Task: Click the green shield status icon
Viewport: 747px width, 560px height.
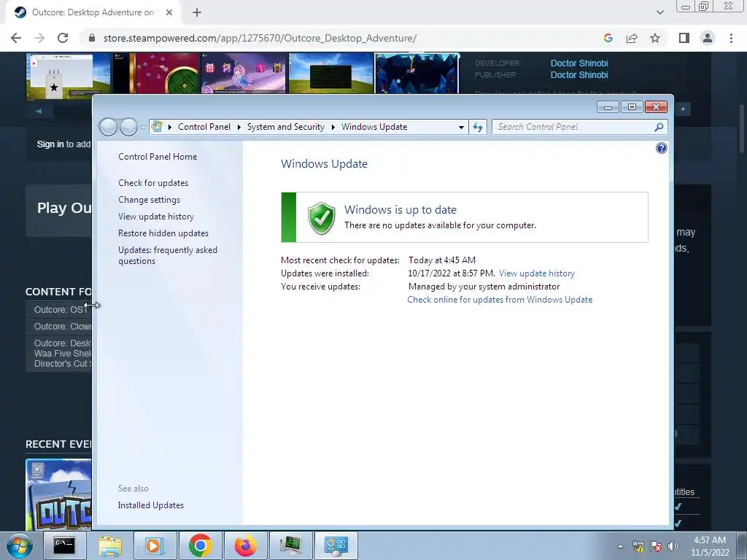Action: click(321, 217)
